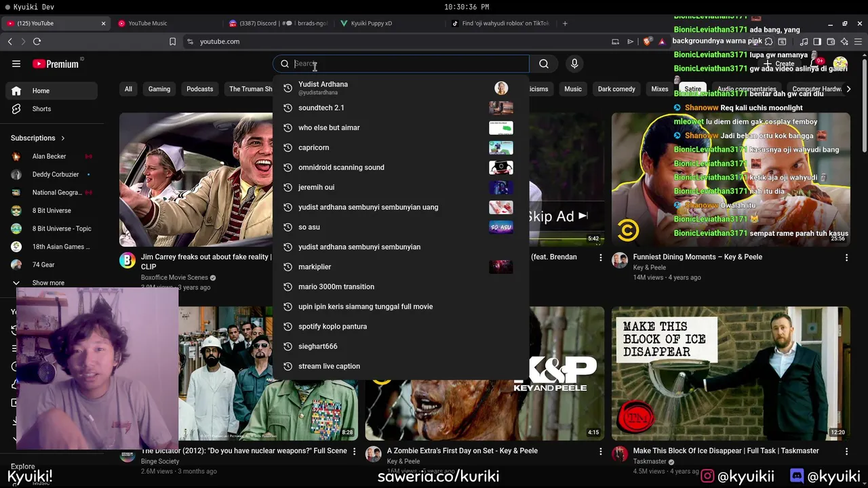Select the Podcasts category chip
This screenshot has height=488, width=868.
pos(199,89)
